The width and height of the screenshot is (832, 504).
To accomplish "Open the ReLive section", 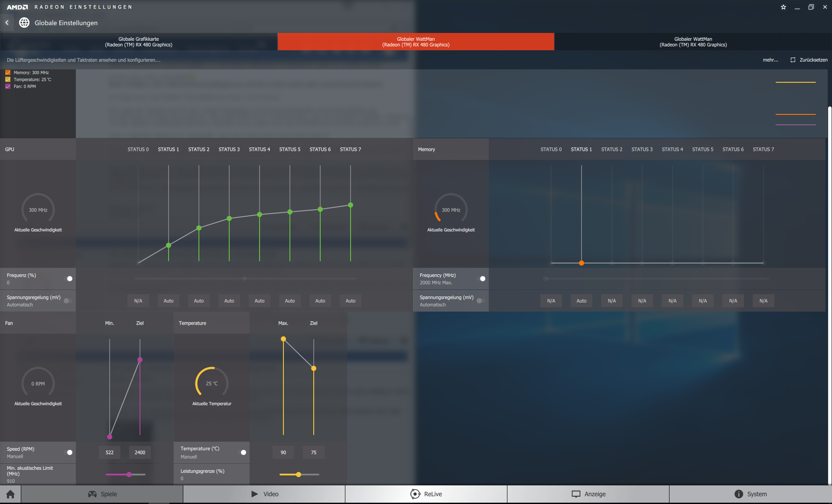I will click(x=426, y=494).
